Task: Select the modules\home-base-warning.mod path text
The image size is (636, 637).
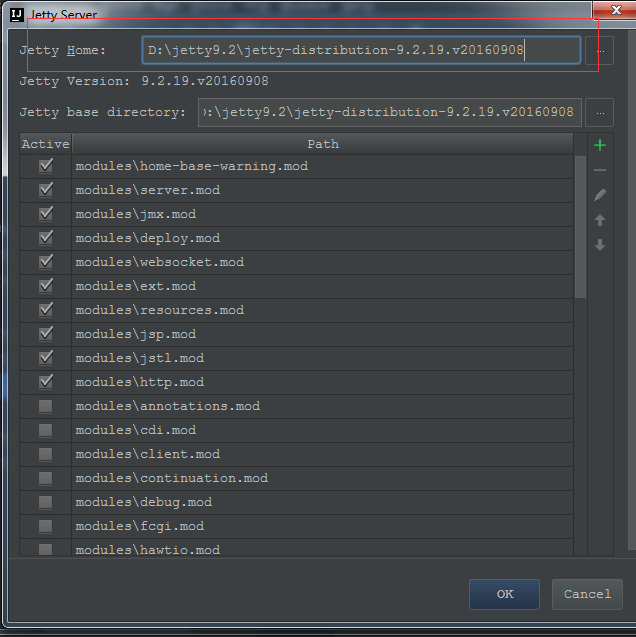Action: [192, 166]
